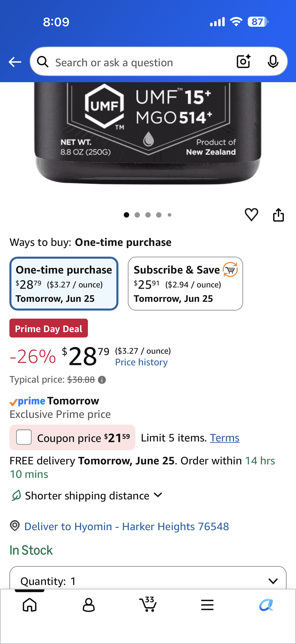
Task: Jump to the second image carousel dot
Action: click(x=137, y=215)
